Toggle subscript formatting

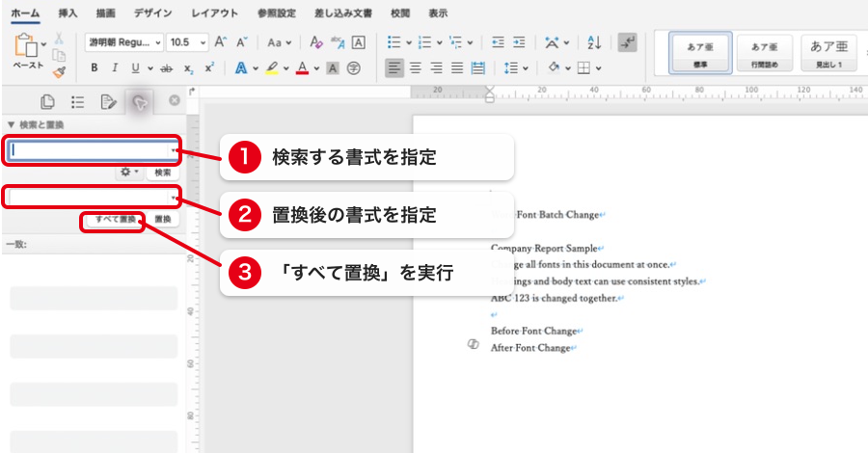coord(189,68)
